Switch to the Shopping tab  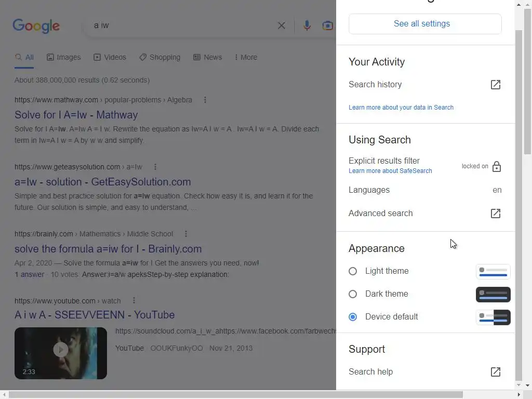coord(160,57)
